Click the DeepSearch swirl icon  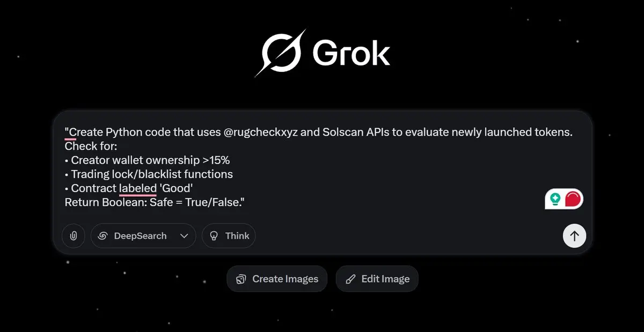(x=103, y=236)
